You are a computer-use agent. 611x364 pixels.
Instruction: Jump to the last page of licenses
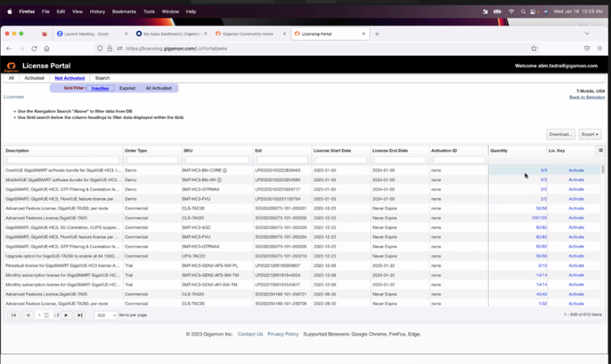click(79, 315)
